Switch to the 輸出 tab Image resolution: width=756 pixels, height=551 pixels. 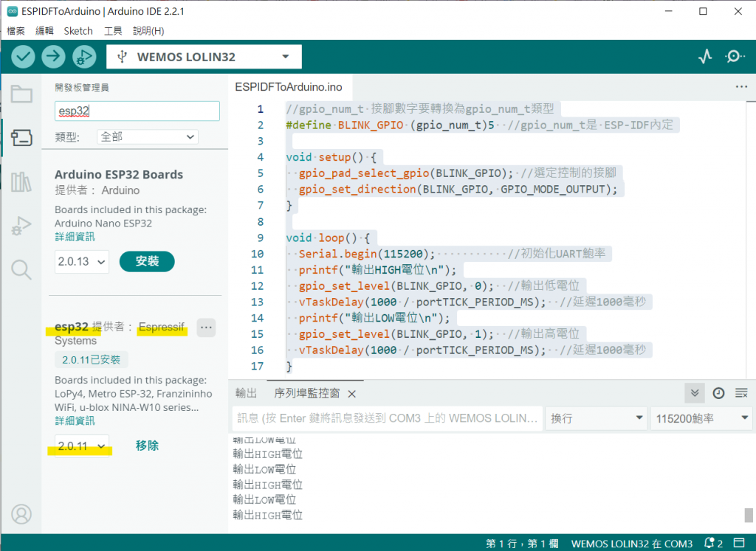[246, 393]
